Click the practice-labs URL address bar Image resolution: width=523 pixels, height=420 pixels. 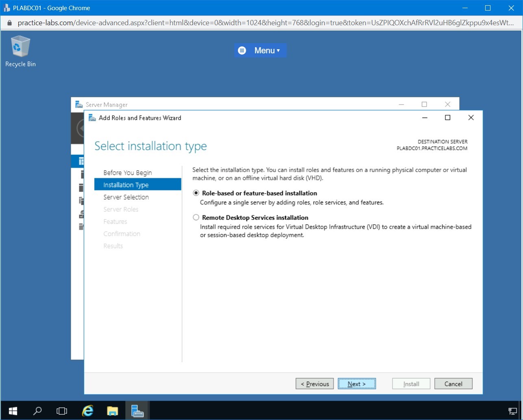tap(266, 23)
